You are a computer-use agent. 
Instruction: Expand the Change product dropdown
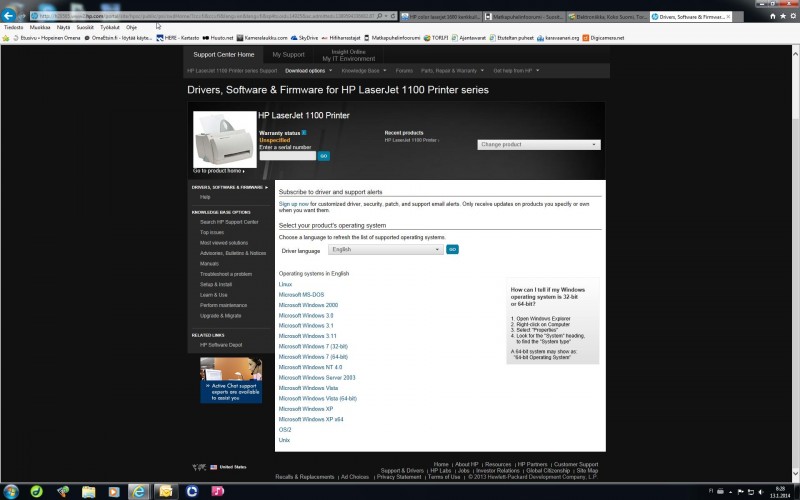tap(538, 145)
